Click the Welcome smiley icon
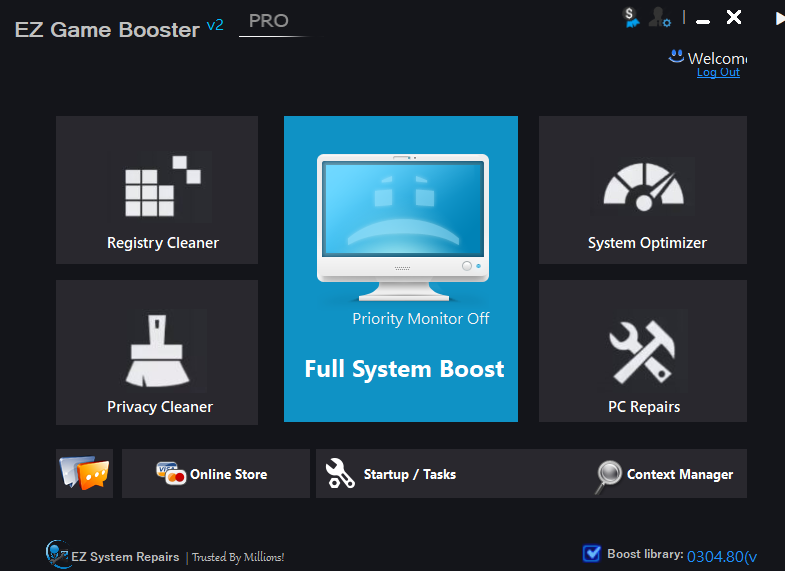 click(676, 56)
